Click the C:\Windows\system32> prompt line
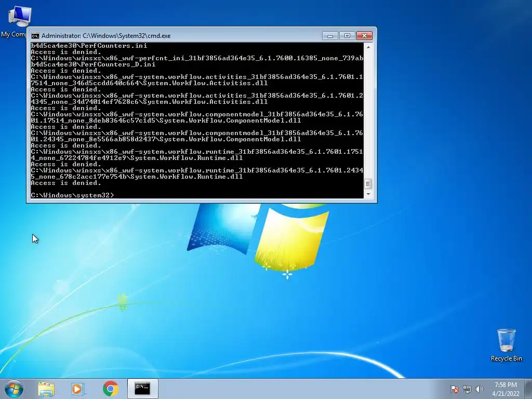 (73, 195)
